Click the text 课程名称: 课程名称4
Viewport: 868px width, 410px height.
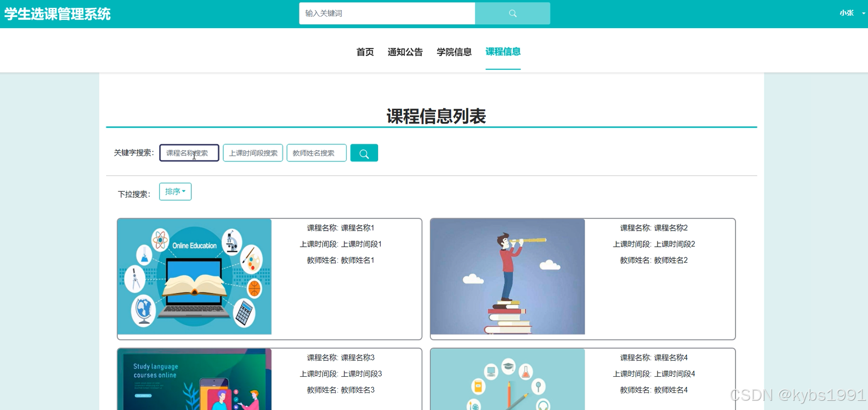(654, 357)
